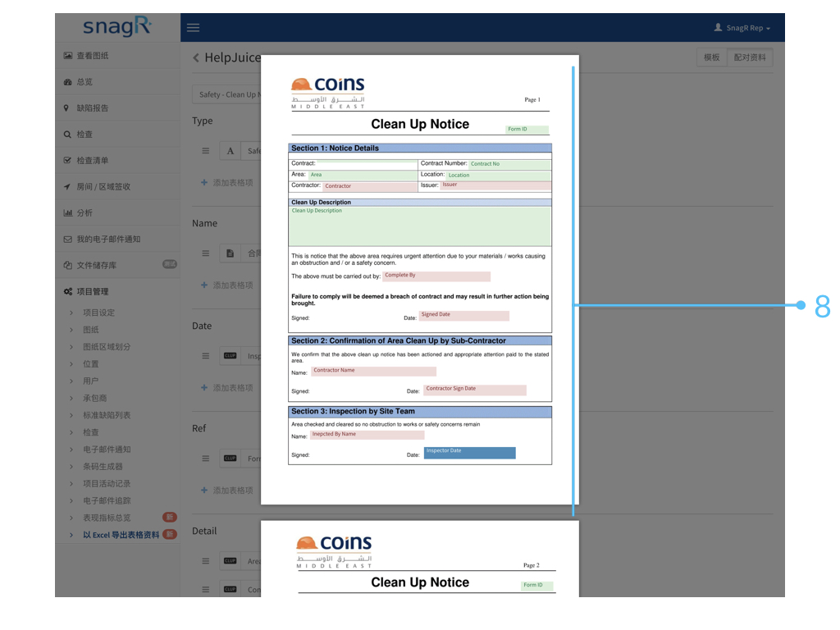Open 房间 / 区域签收 in the sidebar
Image resolution: width=840 pixels, height=630 pixels.
(117, 186)
